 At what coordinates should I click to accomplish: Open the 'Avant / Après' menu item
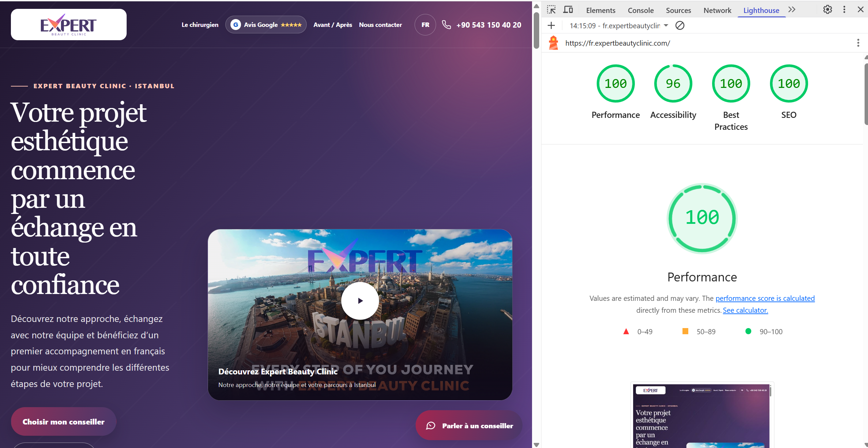coord(333,25)
